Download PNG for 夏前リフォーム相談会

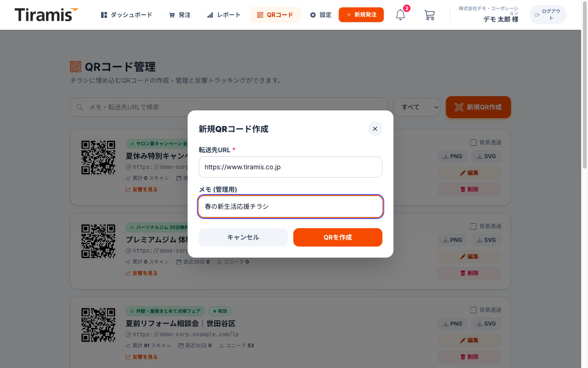452,324
